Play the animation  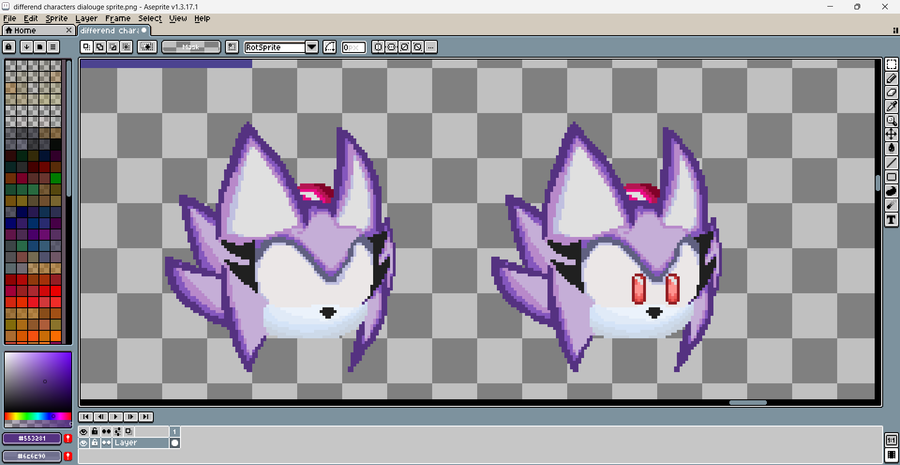[116, 417]
